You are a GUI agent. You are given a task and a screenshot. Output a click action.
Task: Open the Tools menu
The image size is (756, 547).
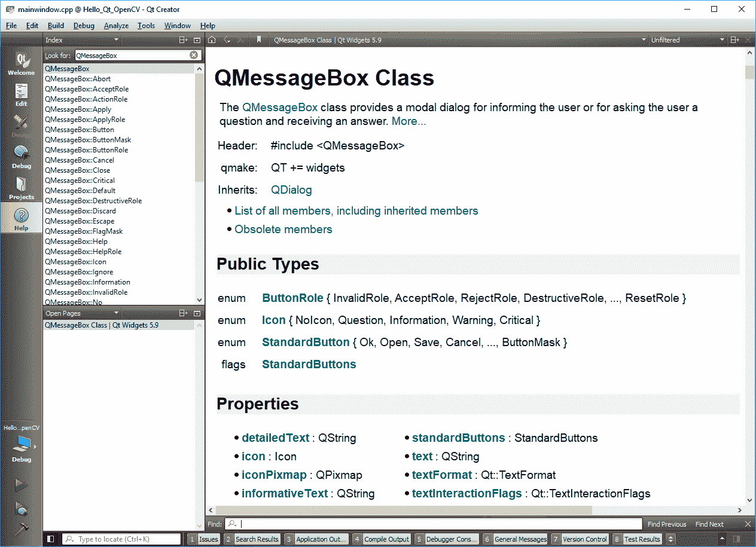(146, 26)
